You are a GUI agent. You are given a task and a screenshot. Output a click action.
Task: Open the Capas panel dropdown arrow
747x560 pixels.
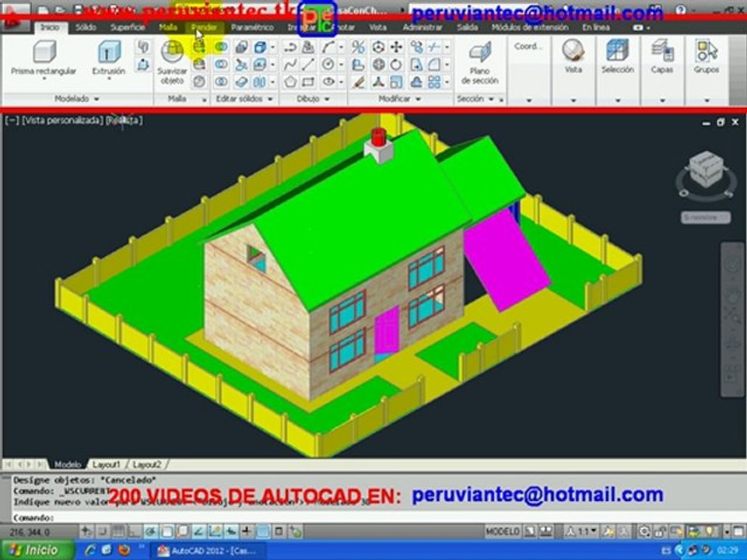tap(662, 100)
